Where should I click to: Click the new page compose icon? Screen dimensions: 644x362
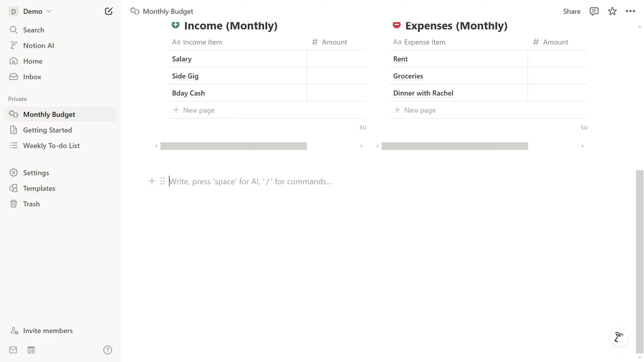pyautogui.click(x=109, y=11)
